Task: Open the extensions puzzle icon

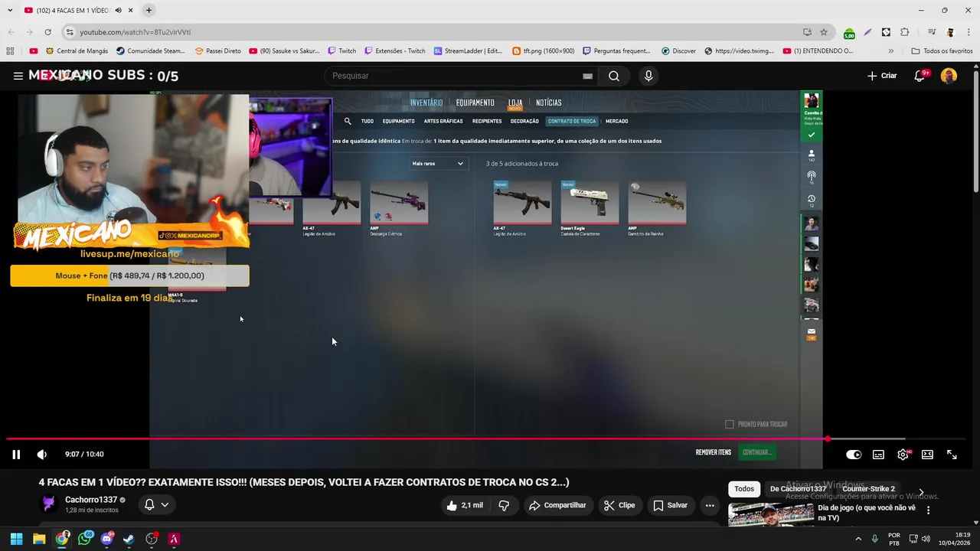Action: pos(905,32)
